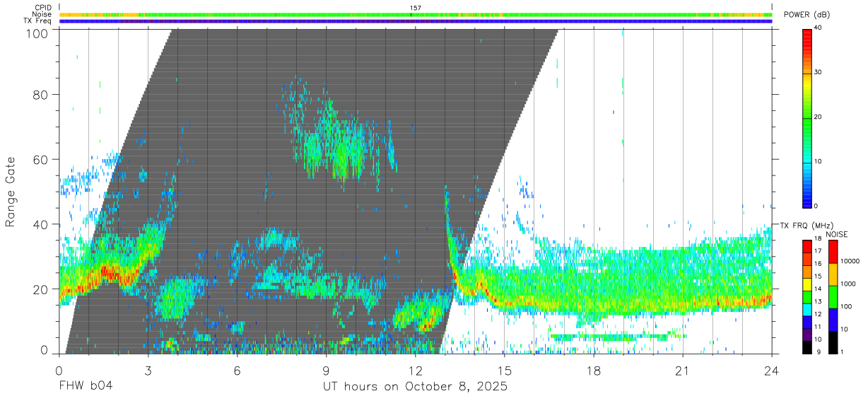The height and width of the screenshot is (401, 868).
Task: Click the '100' value on NOISE scale
Action: (x=848, y=307)
